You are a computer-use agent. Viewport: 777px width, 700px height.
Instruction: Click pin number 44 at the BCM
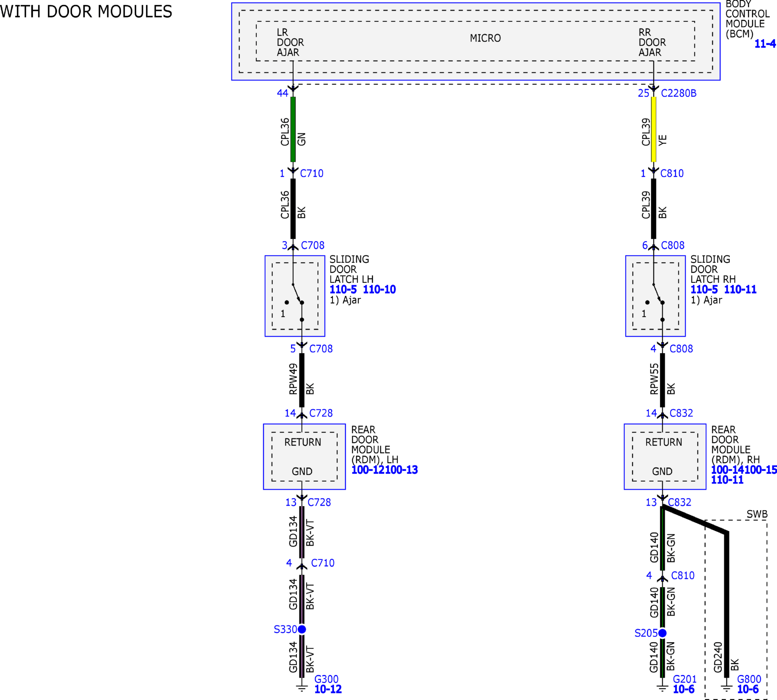(282, 93)
